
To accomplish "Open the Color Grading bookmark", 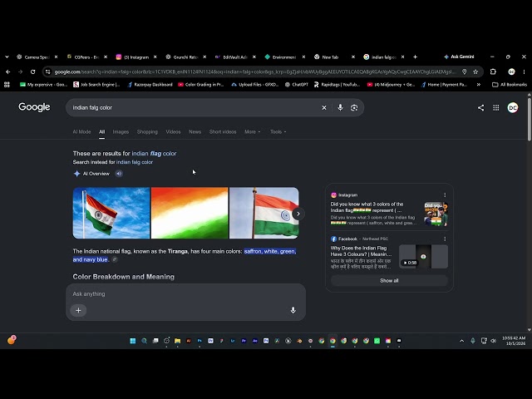I will coord(201,85).
